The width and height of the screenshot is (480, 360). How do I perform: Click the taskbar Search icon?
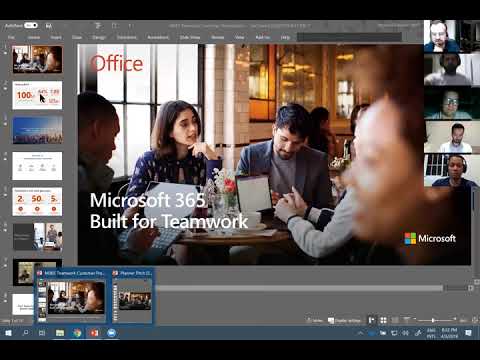[x=25, y=333]
